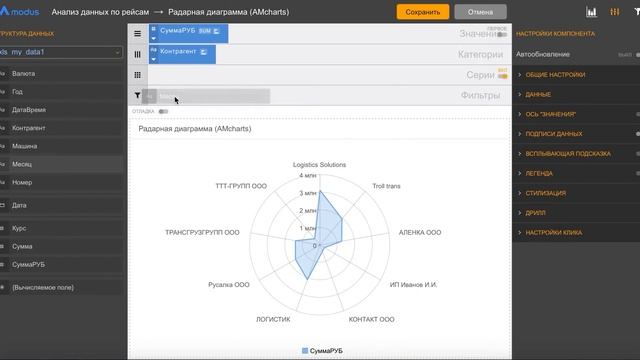
Task: Open the chart type icon in the header
Action: (591, 12)
